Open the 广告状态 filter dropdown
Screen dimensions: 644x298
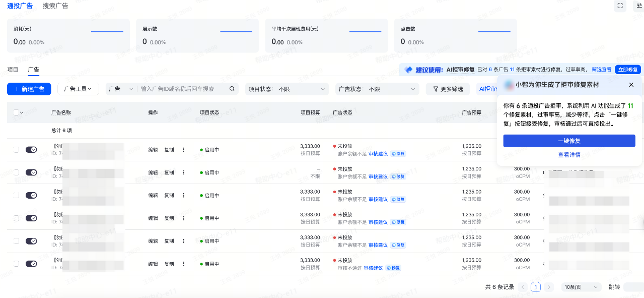click(x=378, y=89)
